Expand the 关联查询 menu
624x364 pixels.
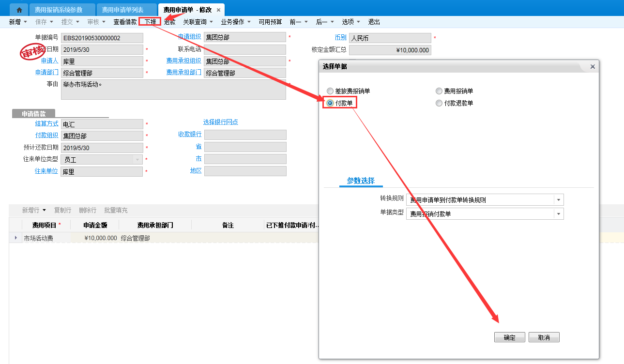click(x=198, y=22)
